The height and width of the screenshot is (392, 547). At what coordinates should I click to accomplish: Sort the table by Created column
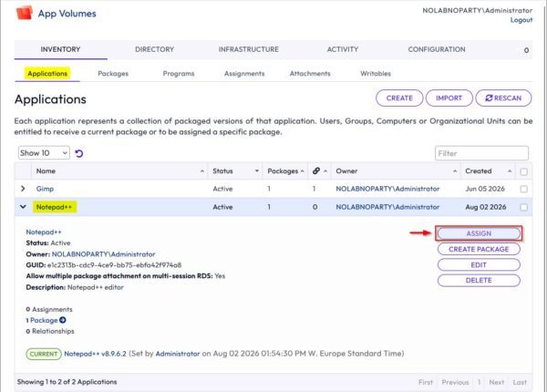[x=488, y=170]
